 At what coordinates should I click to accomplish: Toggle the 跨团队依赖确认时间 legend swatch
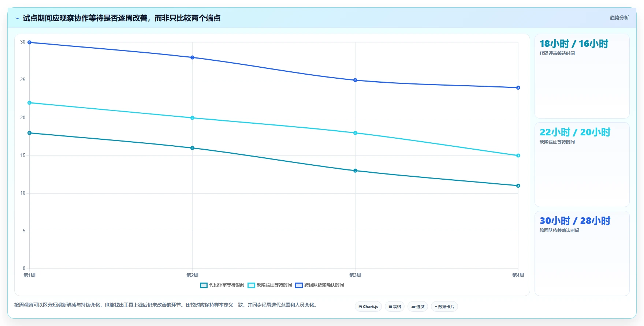pos(299,285)
